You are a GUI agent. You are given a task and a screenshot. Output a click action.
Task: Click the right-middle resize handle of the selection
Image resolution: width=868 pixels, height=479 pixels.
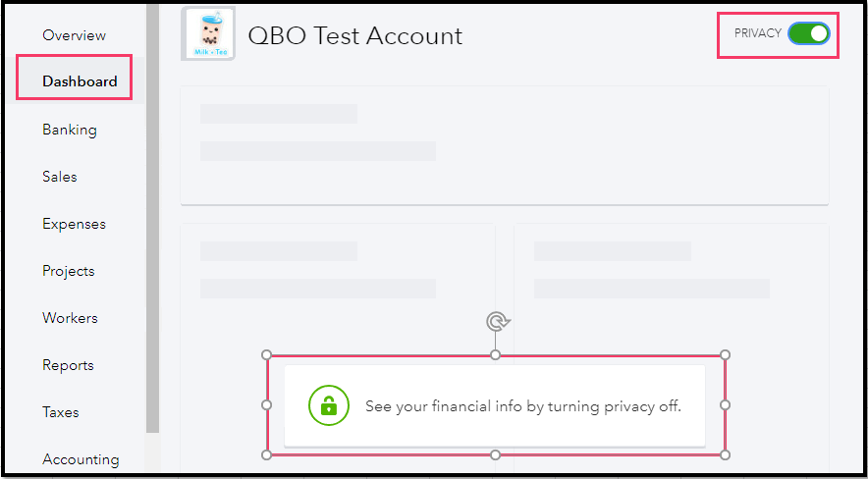coord(726,404)
